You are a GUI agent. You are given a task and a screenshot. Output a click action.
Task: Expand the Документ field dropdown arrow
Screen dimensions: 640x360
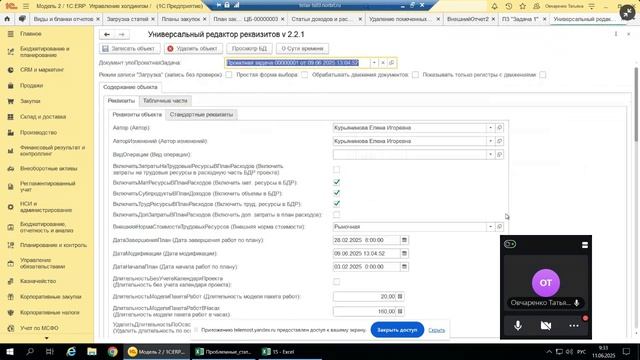tap(374, 63)
